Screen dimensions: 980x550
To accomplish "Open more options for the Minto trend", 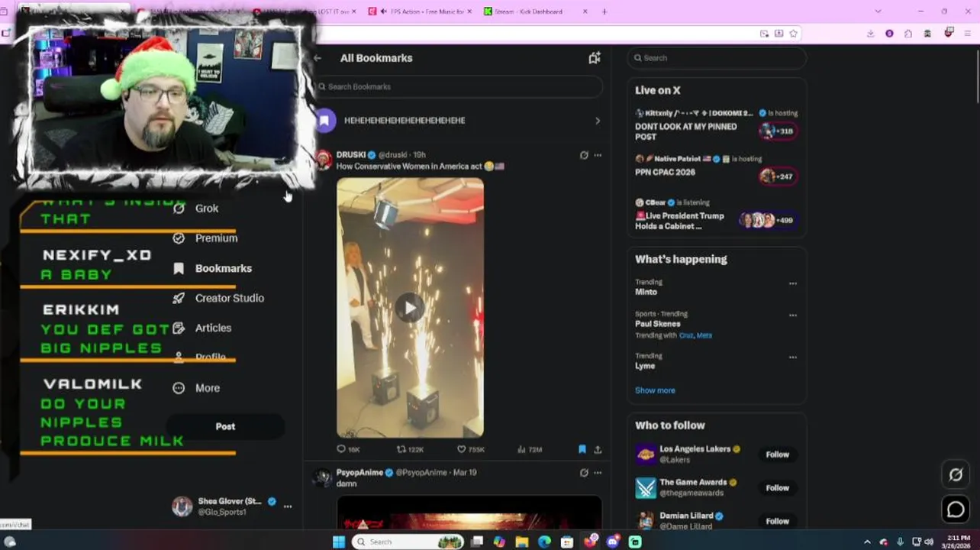I will click(793, 283).
